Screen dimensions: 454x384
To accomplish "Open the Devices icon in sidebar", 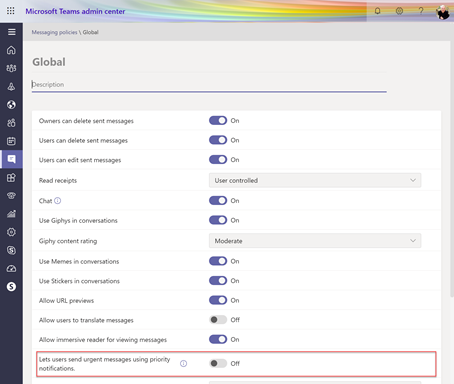I will tap(11, 87).
